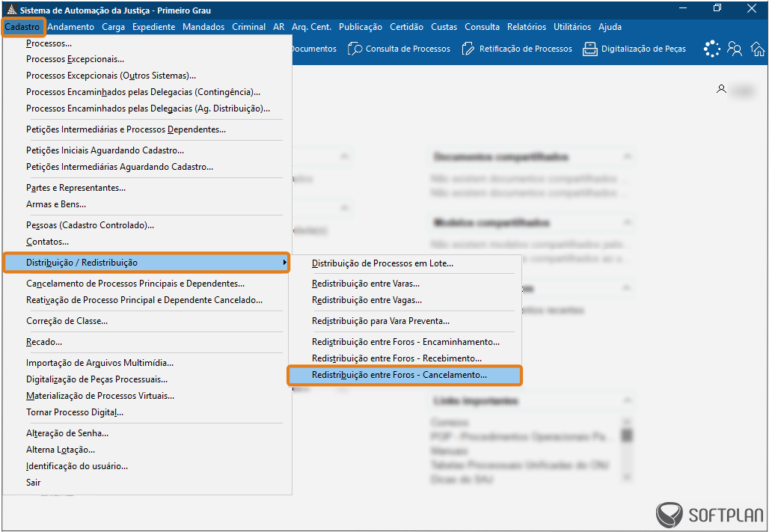Viewport: 769px width, 532px height.
Task: Open the Custas menu
Action: (x=444, y=27)
